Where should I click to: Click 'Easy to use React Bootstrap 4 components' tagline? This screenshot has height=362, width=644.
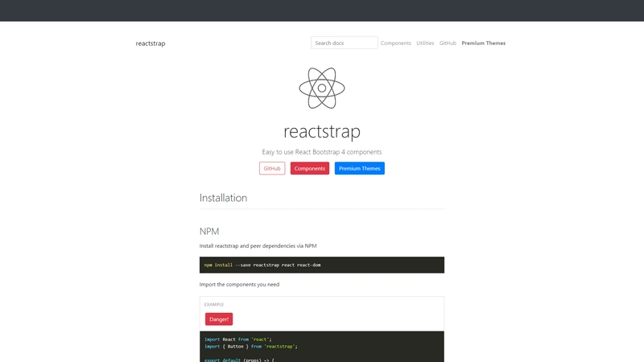[322, 152]
